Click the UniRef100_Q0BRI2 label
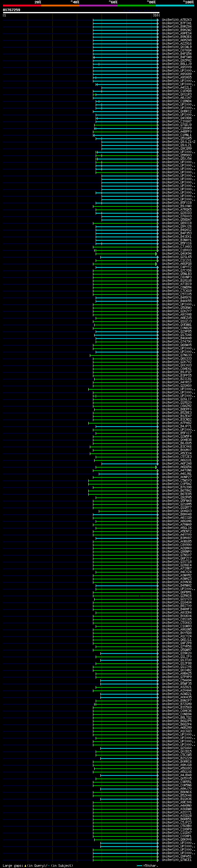Image resolution: width=197 pixels, height=868 pixels. (176, 111)
